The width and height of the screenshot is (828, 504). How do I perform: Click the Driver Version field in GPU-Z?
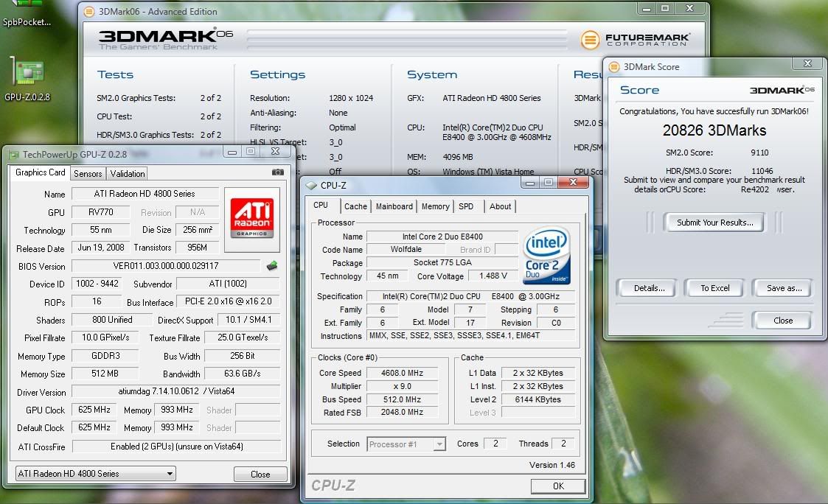pyautogui.click(x=176, y=391)
